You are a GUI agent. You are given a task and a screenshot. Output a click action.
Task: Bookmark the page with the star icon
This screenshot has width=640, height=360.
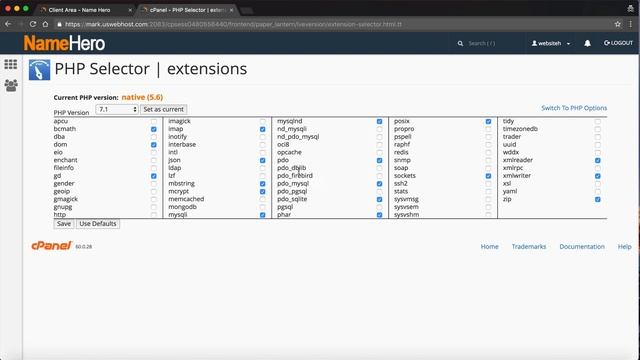pos(618,24)
